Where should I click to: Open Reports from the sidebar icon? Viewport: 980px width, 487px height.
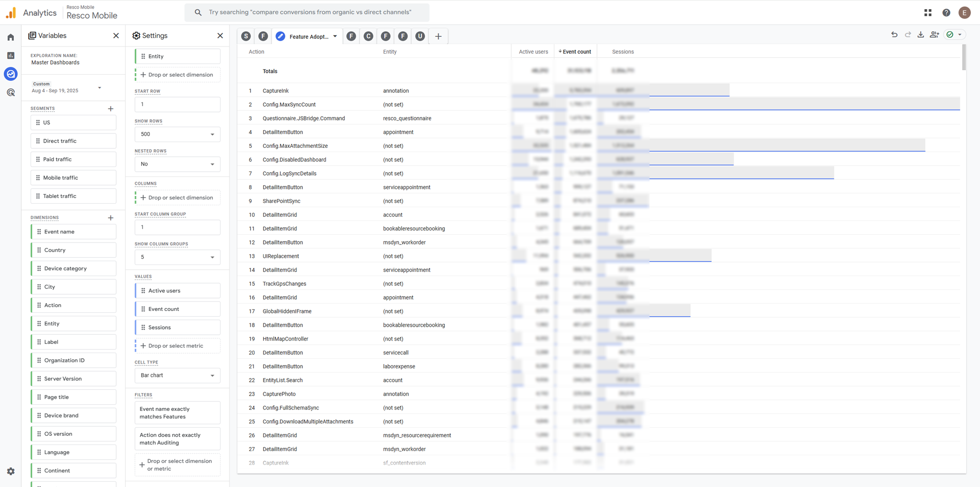pyautogui.click(x=11, y=55)
